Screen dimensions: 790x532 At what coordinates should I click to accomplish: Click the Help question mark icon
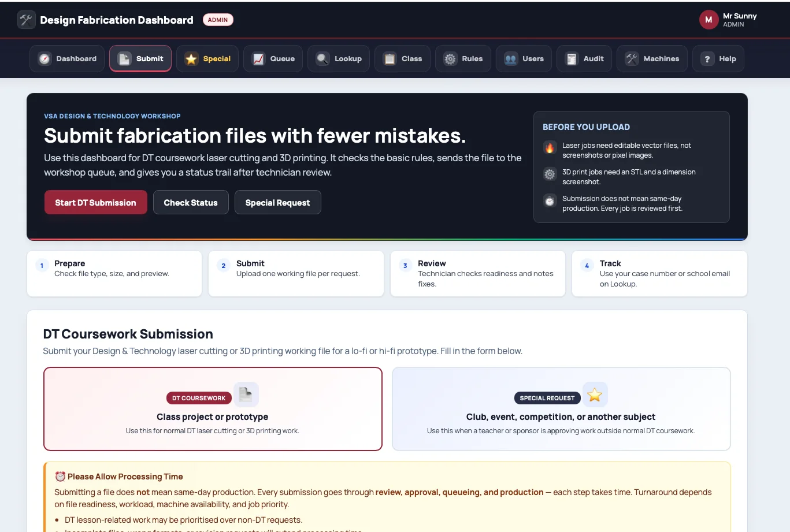(x=707, y=59)
